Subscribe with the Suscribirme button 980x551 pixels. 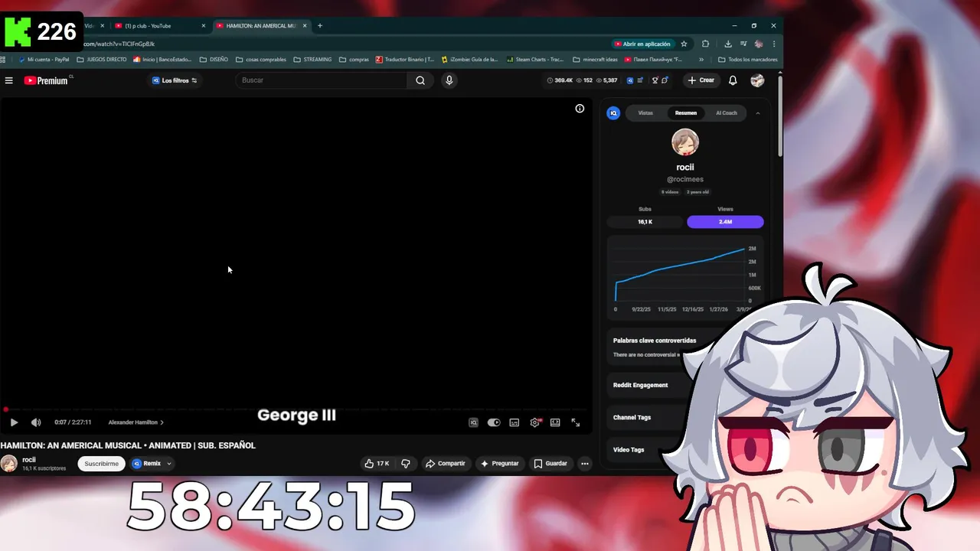pos(101,464)
